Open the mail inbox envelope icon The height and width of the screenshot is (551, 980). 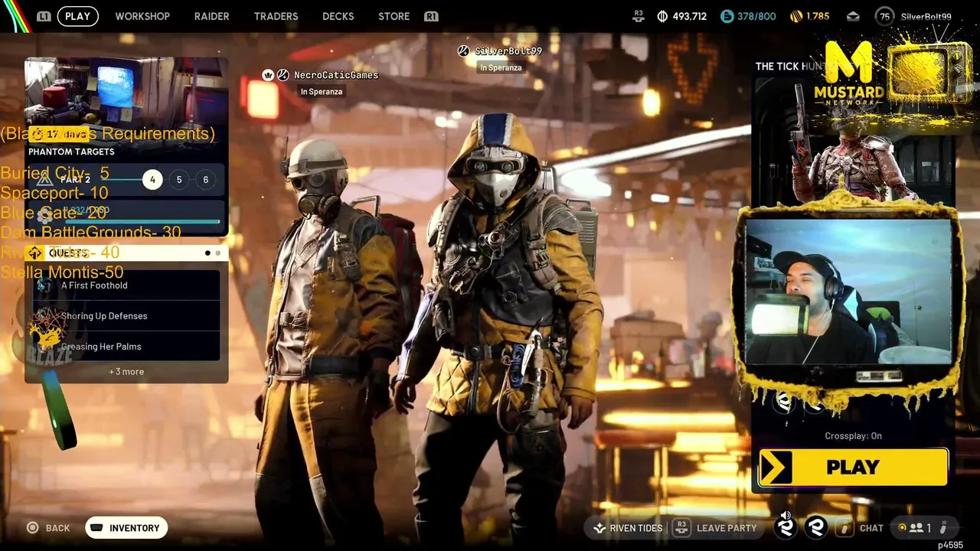point(853,16)
